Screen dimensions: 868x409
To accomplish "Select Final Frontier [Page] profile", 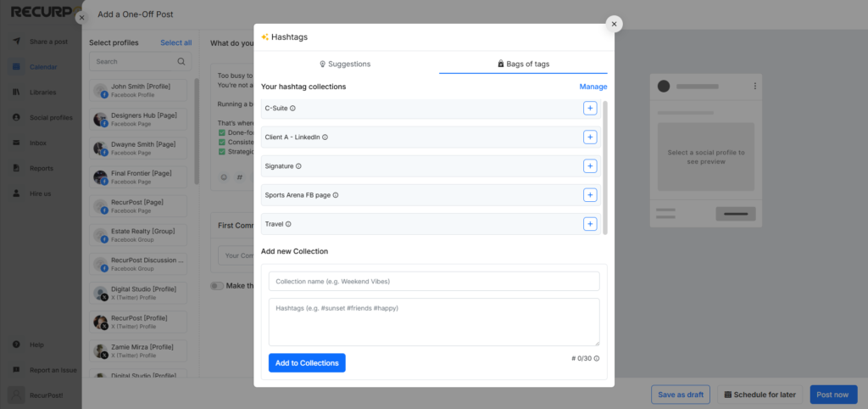I will point(138,176).
